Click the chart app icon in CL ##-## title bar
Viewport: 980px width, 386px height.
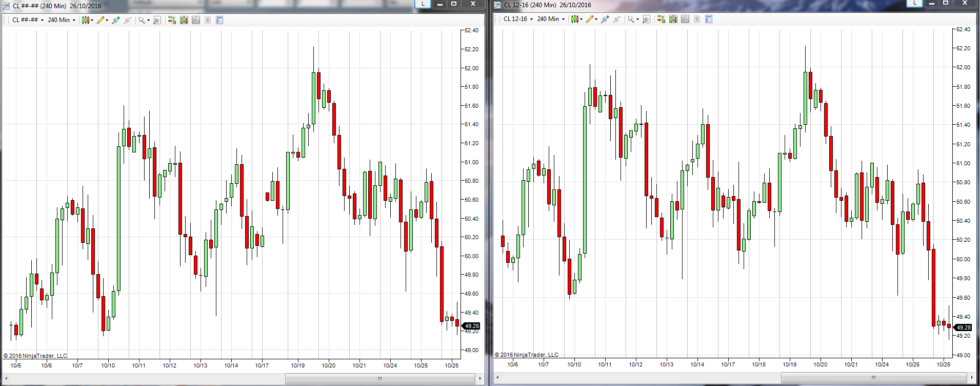click(6, 6)
